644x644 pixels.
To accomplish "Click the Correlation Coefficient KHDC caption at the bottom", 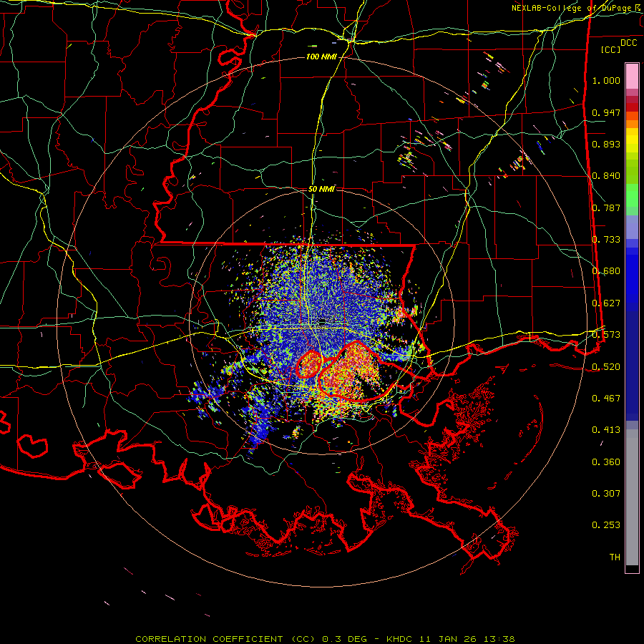I will tap(325, 639).
